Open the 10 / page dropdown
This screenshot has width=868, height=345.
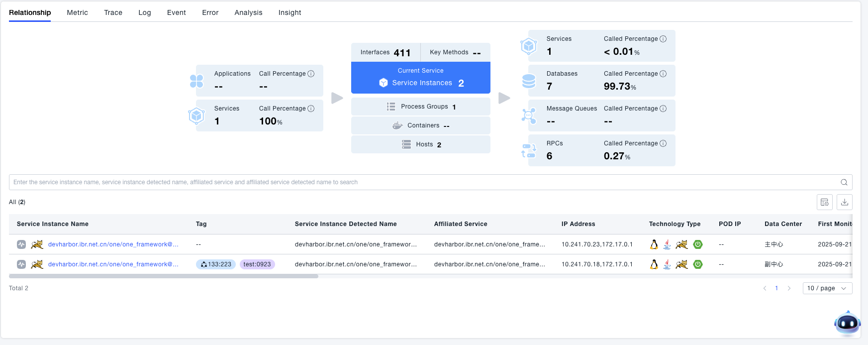pyautogui.click(x=827, y=288)
